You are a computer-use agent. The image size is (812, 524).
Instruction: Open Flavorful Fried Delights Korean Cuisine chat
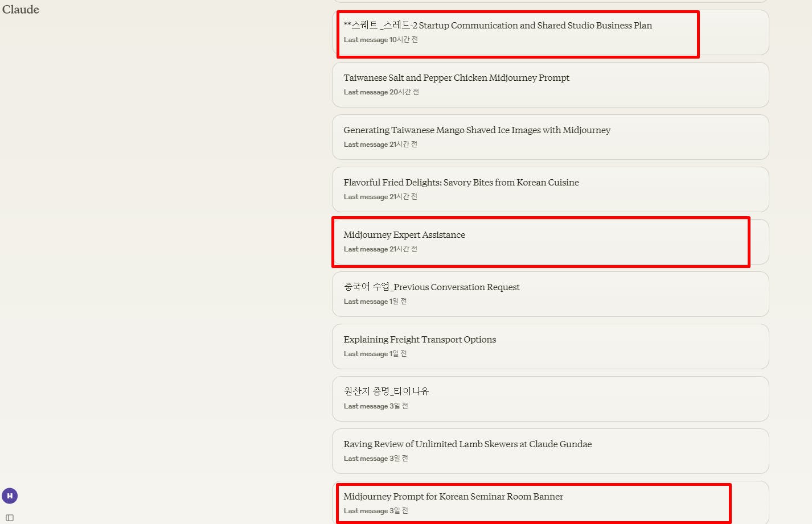(551, 189)
